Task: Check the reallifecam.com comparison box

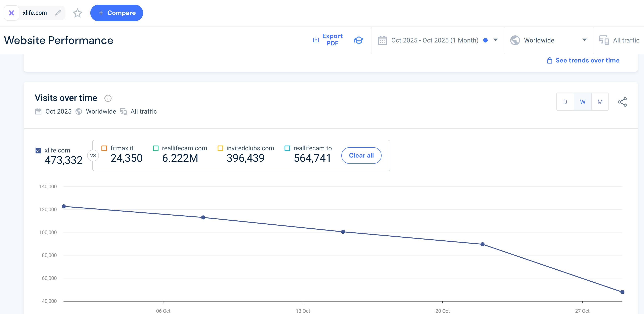Action: pyautogui.click(x=156, y=148)
